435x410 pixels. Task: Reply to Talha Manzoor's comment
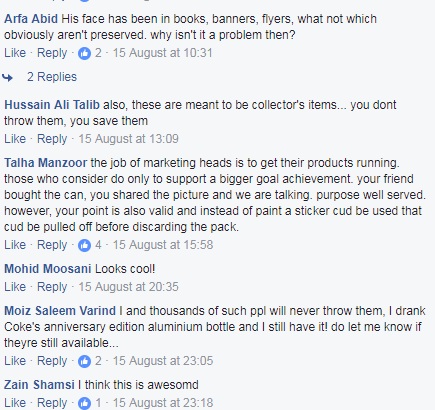click(x=52, y=245)
